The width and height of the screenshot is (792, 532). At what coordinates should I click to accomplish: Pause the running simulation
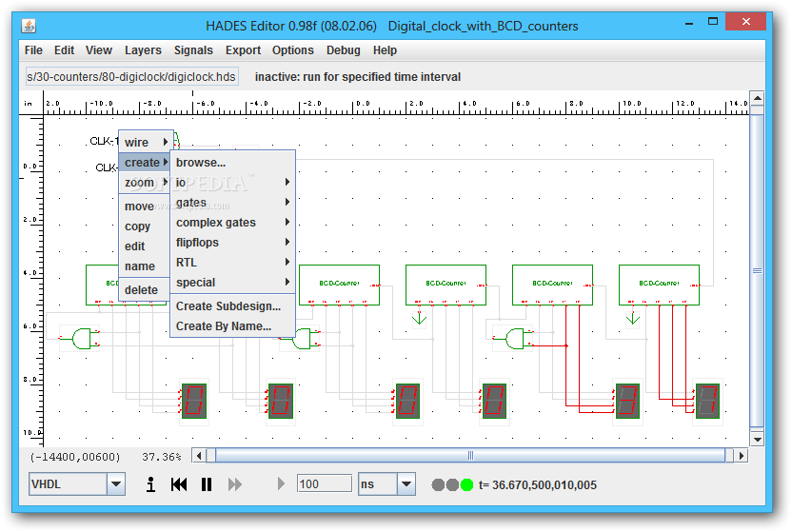point(206,484)
